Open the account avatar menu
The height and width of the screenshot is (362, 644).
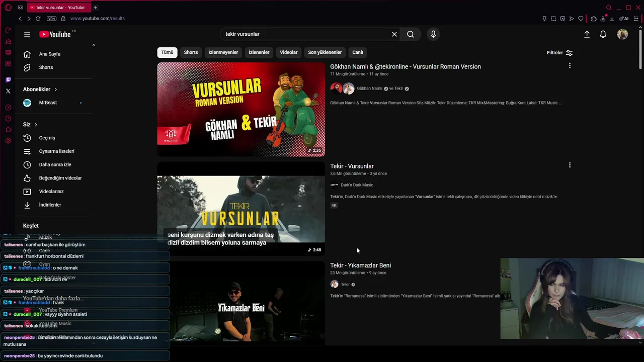tap(622, 34)
